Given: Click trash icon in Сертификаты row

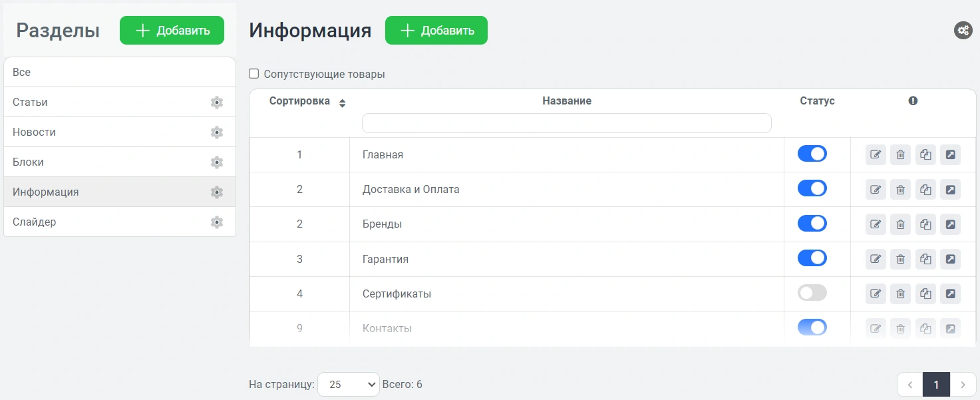Looking at the screenshot, I should click(900, 294).
